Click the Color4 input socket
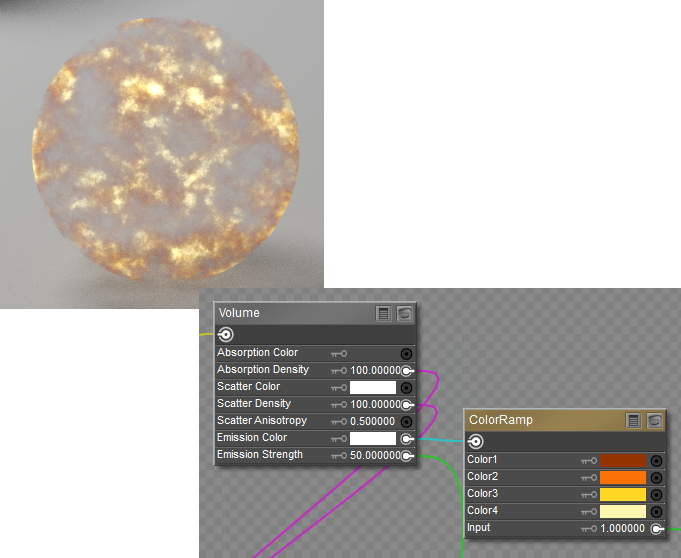Viewport: 681px width, 558px height. [656, 511]
